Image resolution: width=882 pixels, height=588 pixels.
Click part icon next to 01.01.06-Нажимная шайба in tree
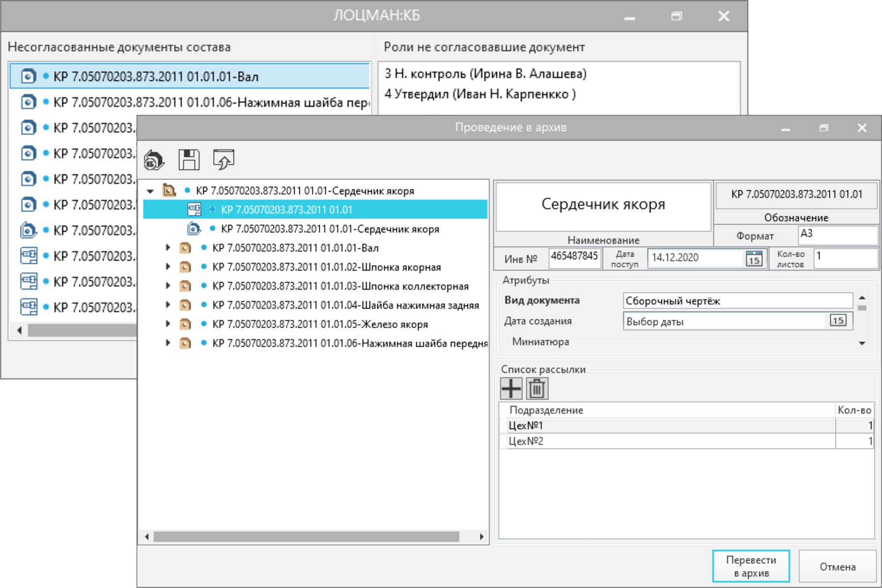click(185, 343)
